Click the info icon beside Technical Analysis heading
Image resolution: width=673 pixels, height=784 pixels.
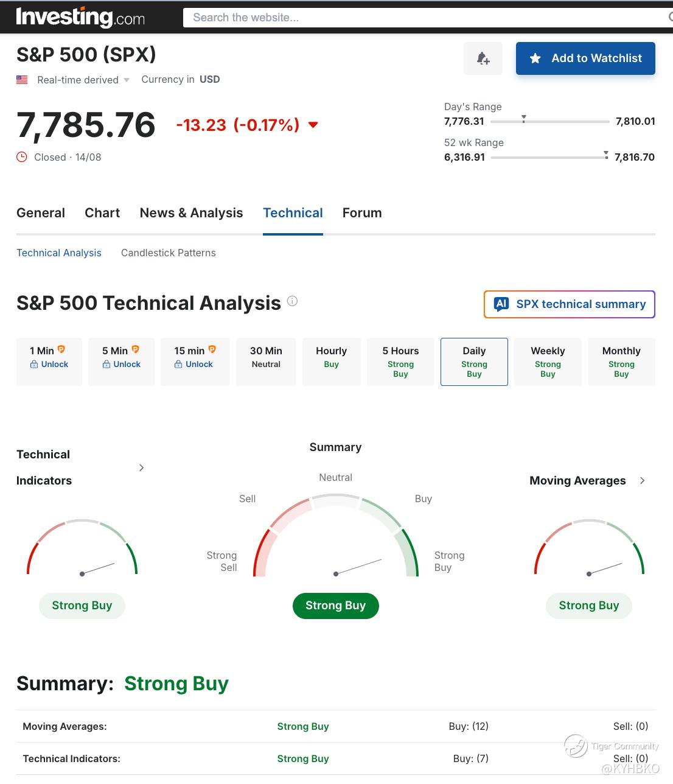292,301
